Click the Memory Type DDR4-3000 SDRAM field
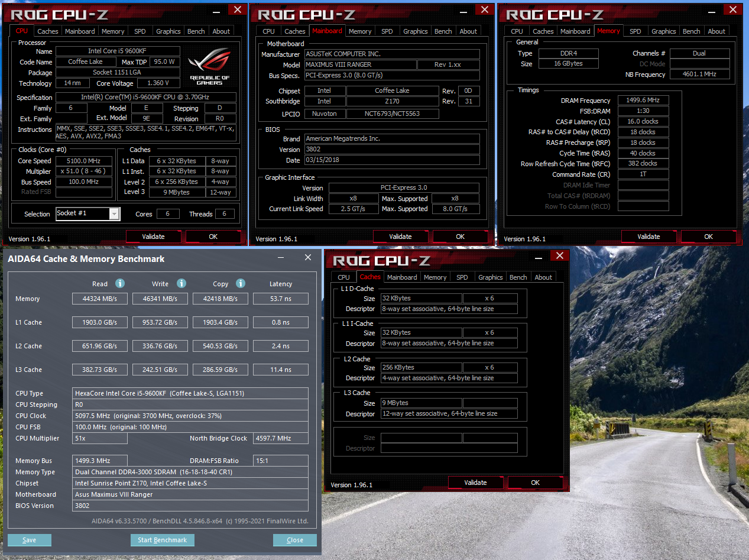 [x=190, y=472]
